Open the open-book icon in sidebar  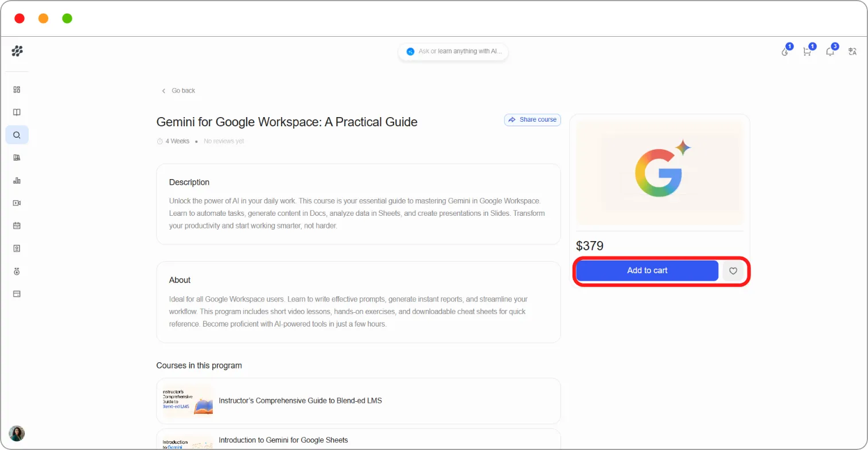pyautogui.click(x=17, y=113)
